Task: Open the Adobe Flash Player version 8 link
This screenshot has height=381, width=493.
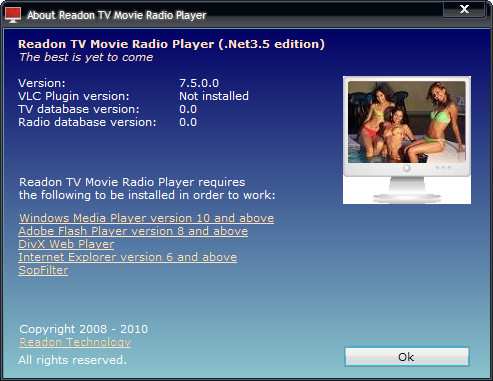Action: click(133, 231)
